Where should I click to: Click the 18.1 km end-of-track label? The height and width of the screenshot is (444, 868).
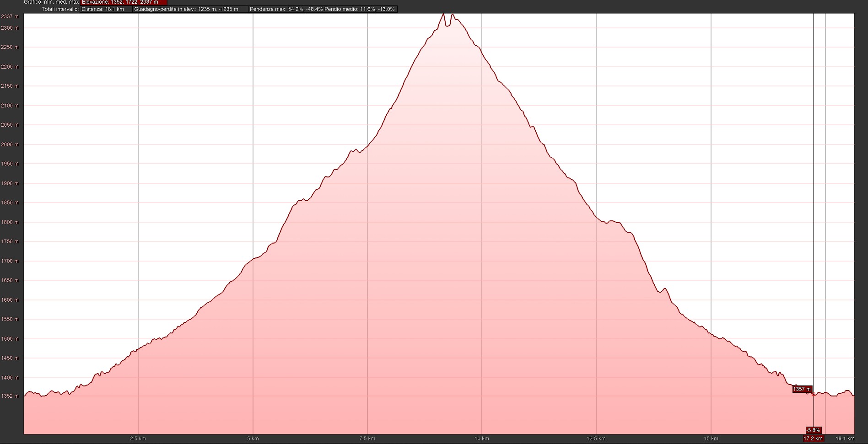tap(845, 439)
